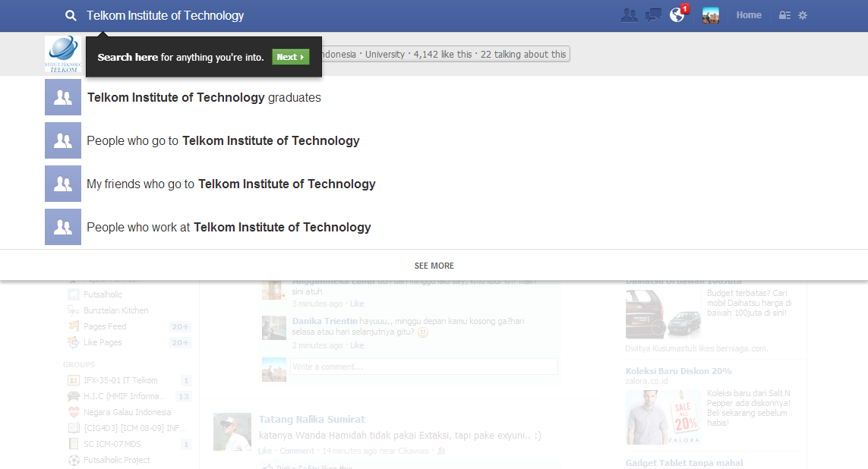This screenshot has width=868, height=469.
Task: Click people icon beside People who work at
Action: click(63, 227)
